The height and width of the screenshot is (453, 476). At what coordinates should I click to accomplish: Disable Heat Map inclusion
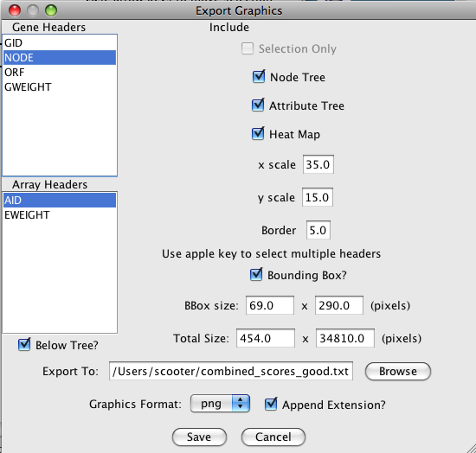coord(258,134)
